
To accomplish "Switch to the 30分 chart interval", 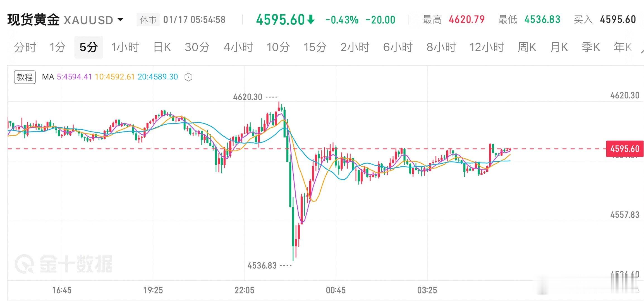I will 197,47.
